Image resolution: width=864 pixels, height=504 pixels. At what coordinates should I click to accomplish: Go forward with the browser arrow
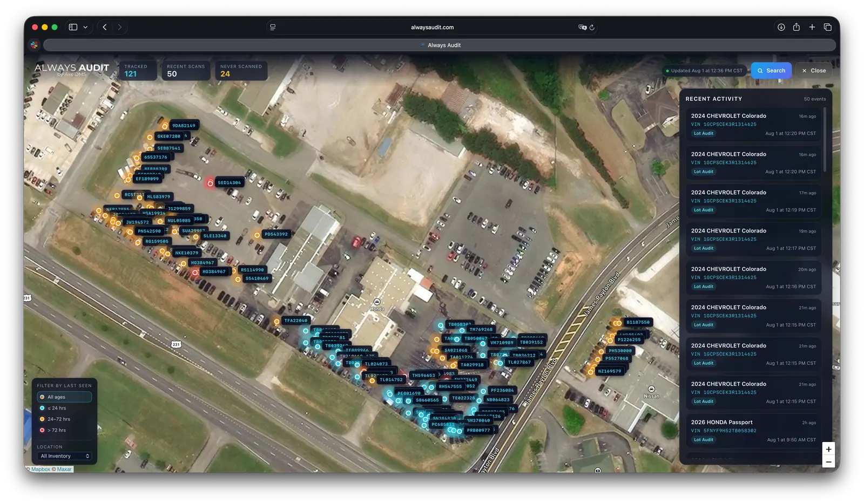[x=119, y=27]
